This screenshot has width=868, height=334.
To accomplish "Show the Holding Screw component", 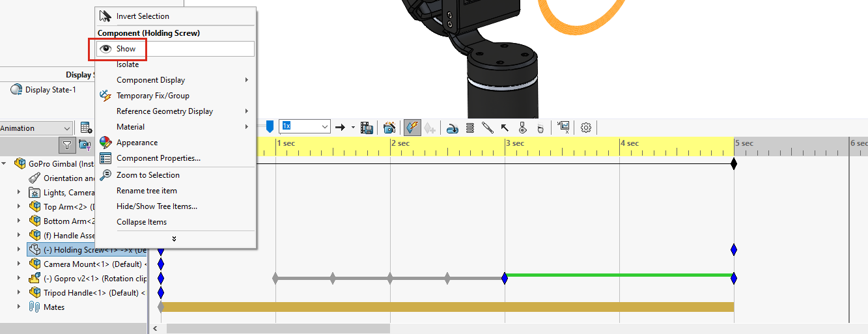I will [x=126, y=49].
